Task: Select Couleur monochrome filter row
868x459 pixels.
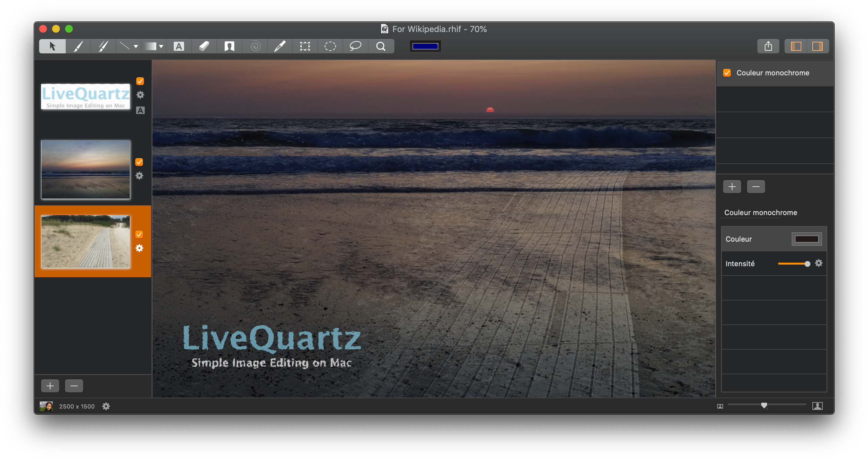Action: (775, 73)
